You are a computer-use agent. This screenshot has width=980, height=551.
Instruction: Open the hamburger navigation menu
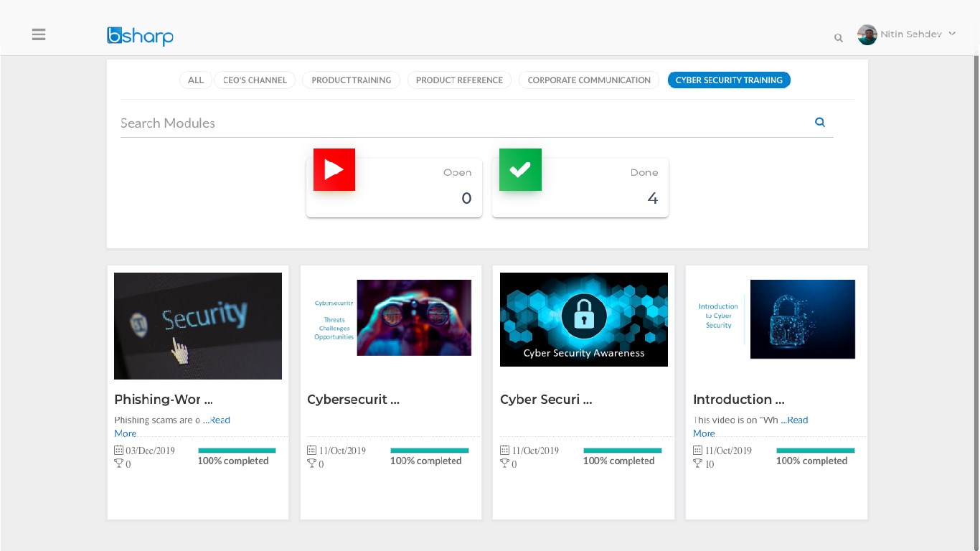pos(39,34)
